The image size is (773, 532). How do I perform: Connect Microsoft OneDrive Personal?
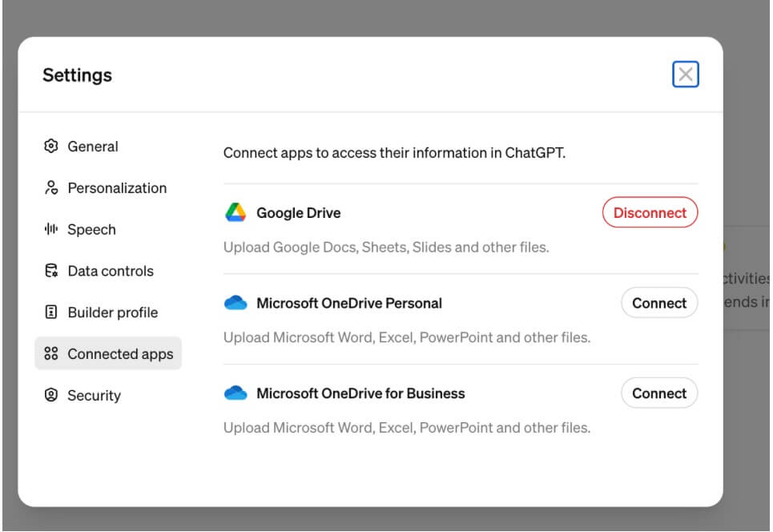[659, 303]
